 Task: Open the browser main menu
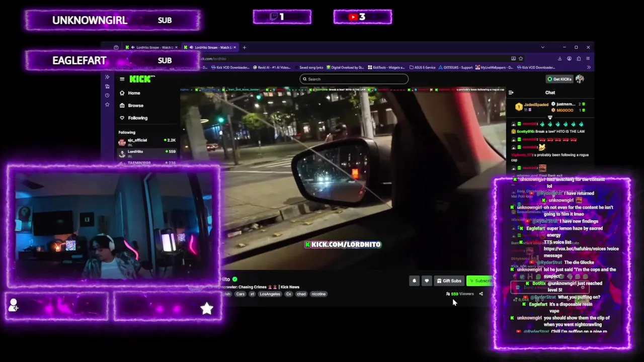click(x=588, y=58)
